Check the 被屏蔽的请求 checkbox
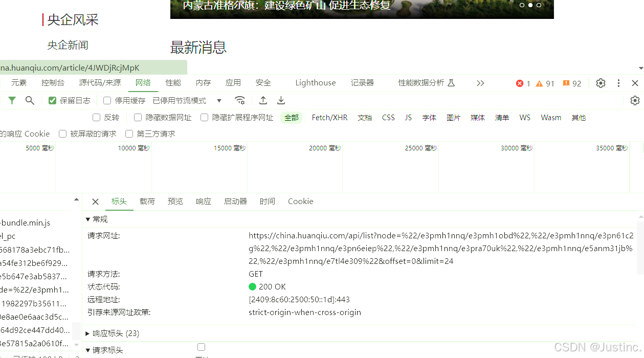 [62, 133]
